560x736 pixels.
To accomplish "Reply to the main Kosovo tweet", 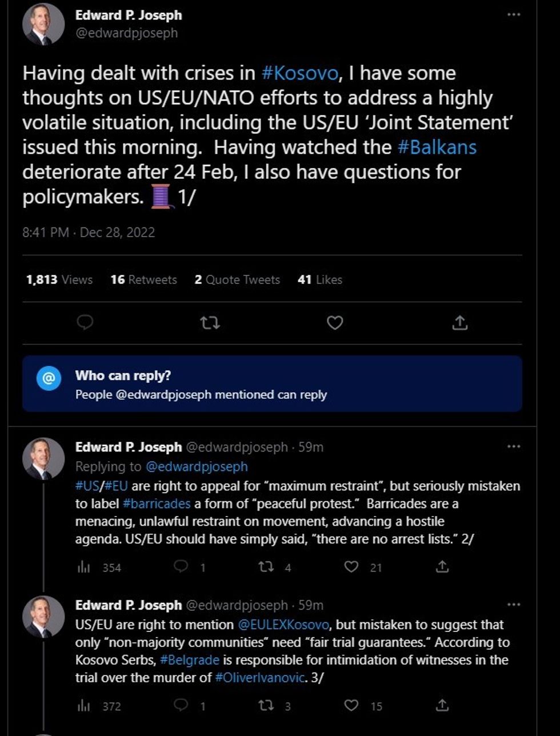I will [85, 323].
